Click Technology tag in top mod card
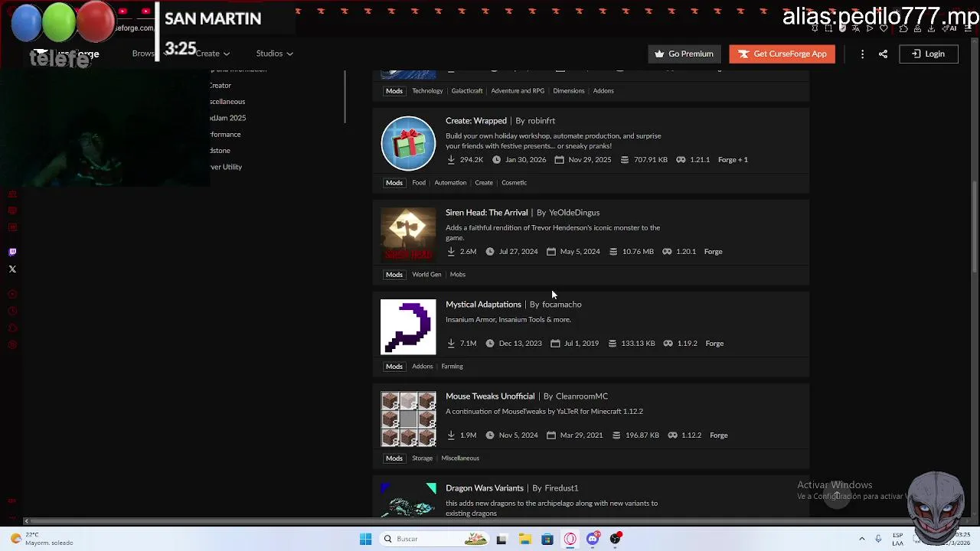The image size is (980, 551). click(x=427, y=91)
